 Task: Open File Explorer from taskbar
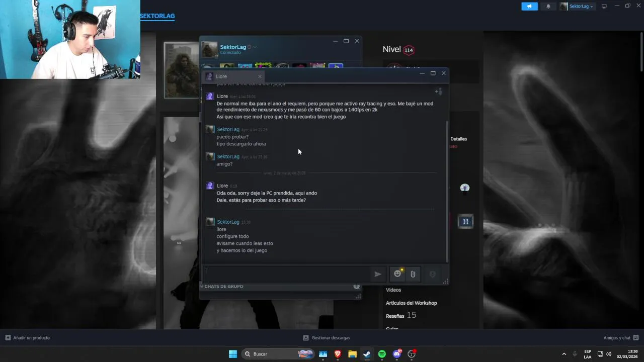click(352, 354)
